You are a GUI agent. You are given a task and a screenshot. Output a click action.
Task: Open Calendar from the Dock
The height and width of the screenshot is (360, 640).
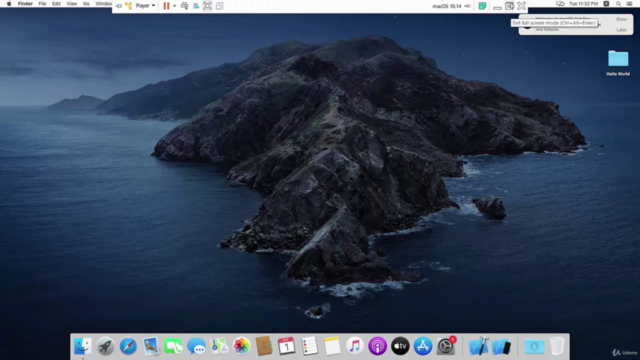click(x=287, y=346)
